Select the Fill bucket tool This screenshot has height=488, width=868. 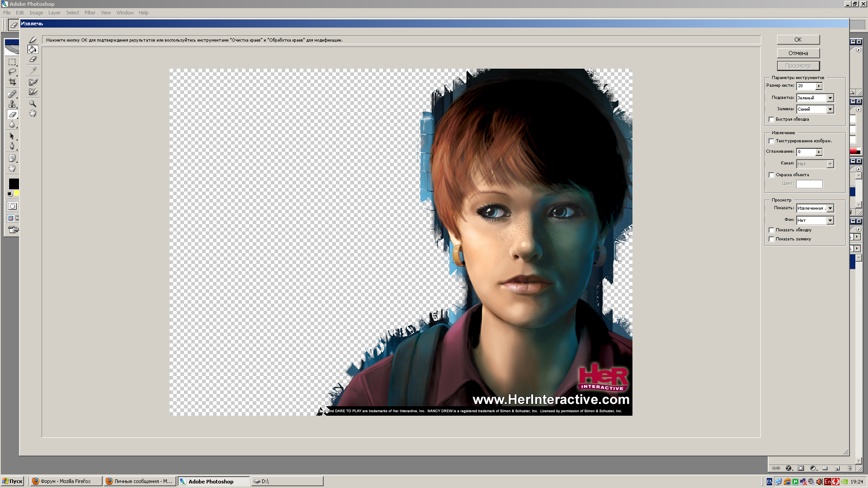33,49
